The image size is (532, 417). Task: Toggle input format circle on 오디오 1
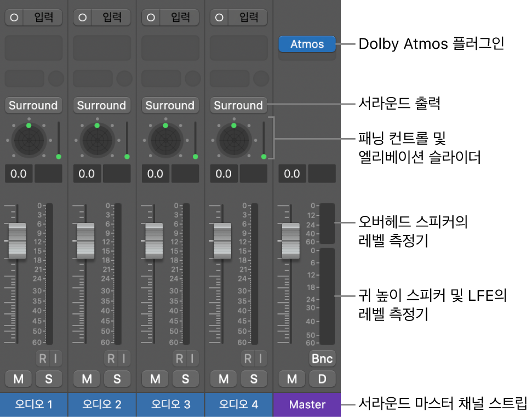coord(14,18)
